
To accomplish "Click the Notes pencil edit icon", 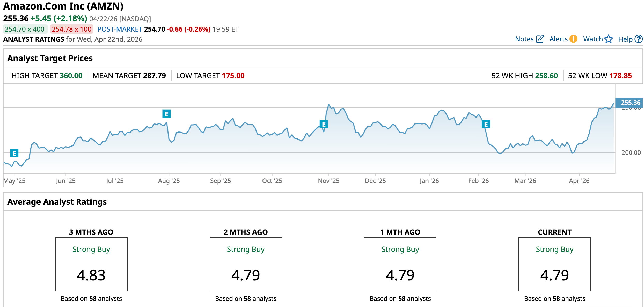I will [540, 39].
